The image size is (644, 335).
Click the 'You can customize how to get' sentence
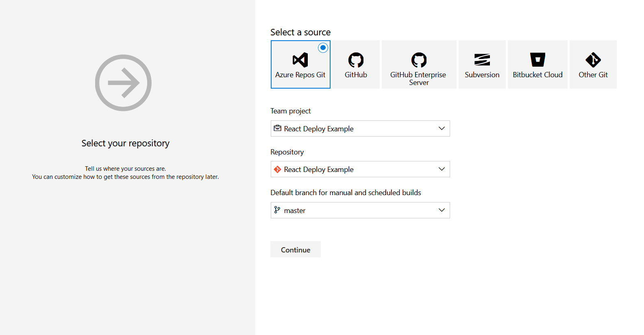pos(125,177)
